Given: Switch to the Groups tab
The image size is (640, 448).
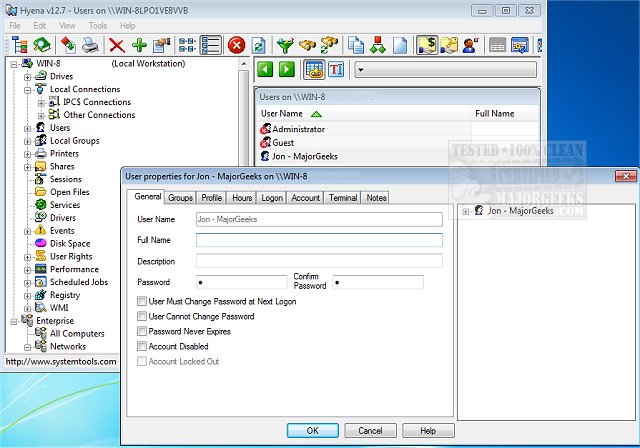Looking at the screenshot, I should tap(180, 198).
